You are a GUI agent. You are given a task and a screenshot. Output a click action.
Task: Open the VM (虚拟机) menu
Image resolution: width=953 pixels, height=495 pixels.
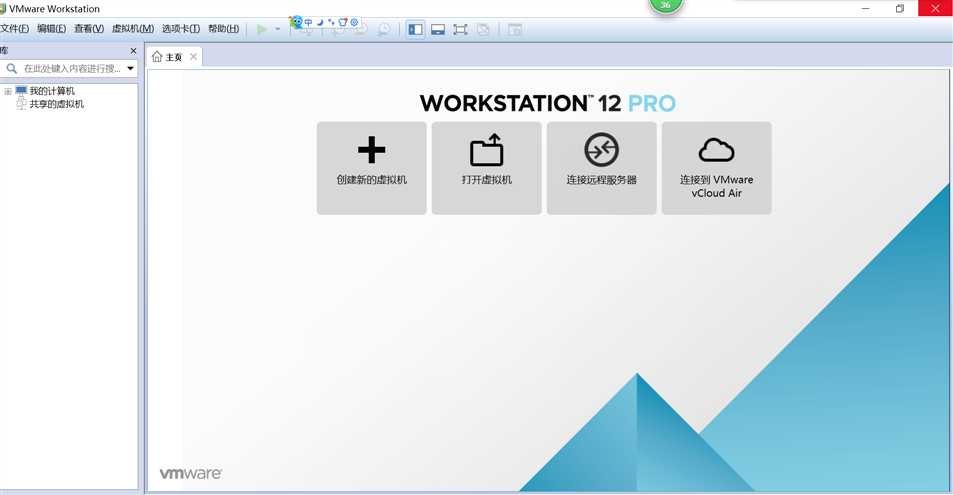tap(132, 29)
